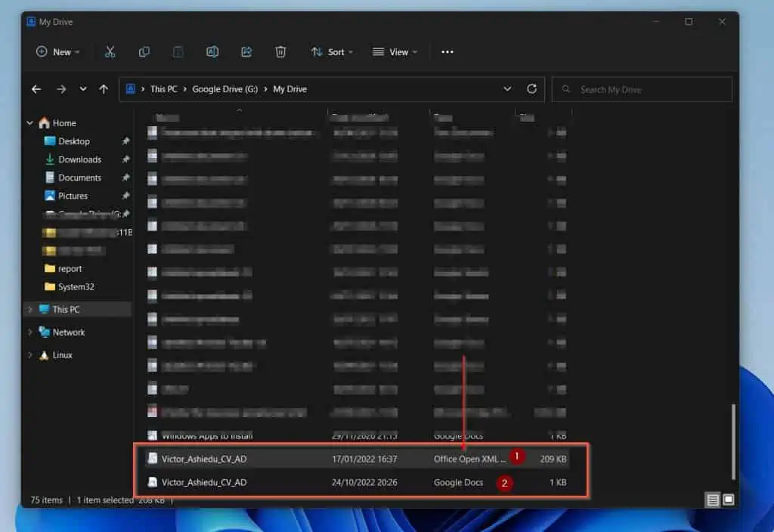
Task: Open Desktop from the sidebar
Action: coord(74,141)
